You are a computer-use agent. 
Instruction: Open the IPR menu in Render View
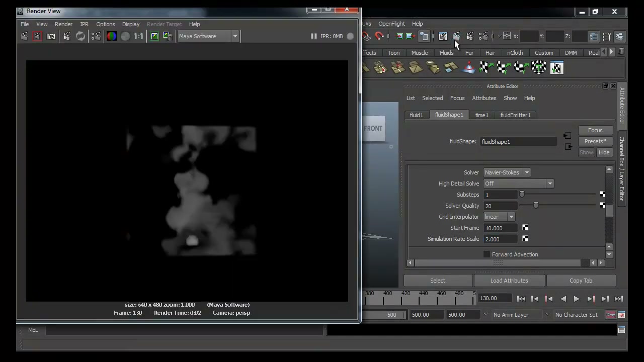(84, 24)
